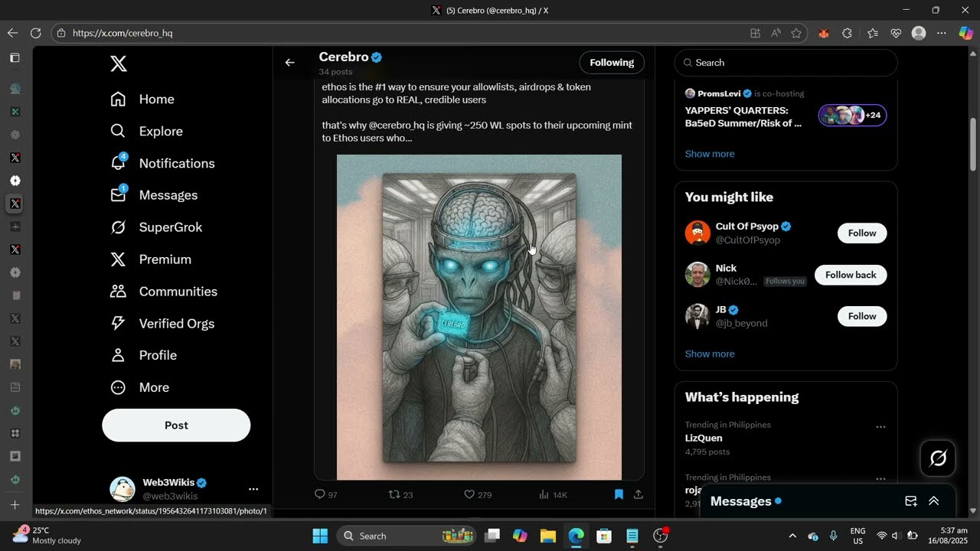980x551 pixels.
Task: Click the X logo home icon
Action: pos(119,64)
